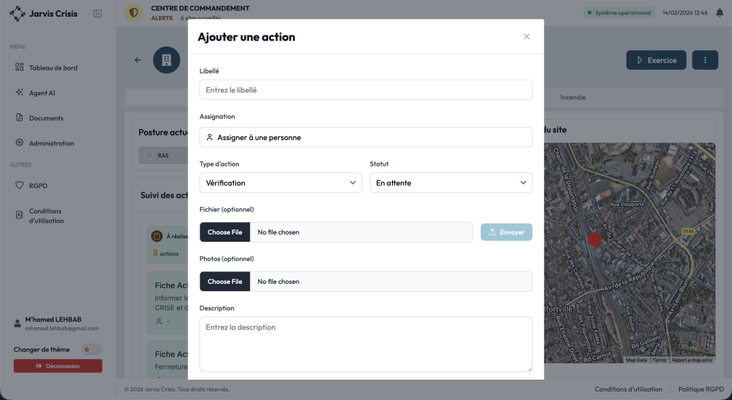Click the Envoyer upload button

click(506, 232)
